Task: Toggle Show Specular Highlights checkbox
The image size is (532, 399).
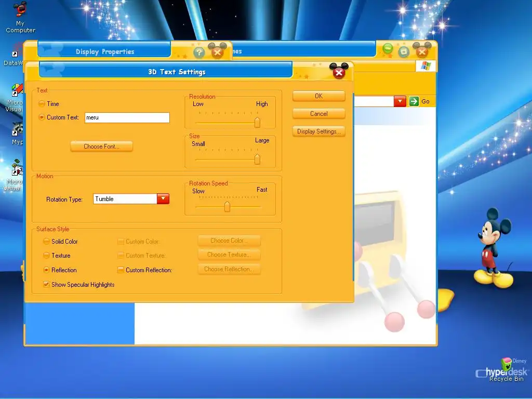Action: pyautogui.click(x=46, y=284)
